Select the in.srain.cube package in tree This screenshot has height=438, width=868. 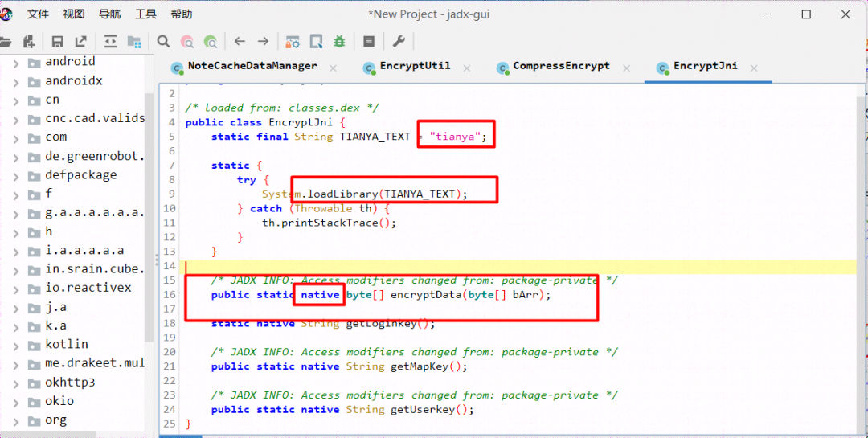[x=95, y=270]
